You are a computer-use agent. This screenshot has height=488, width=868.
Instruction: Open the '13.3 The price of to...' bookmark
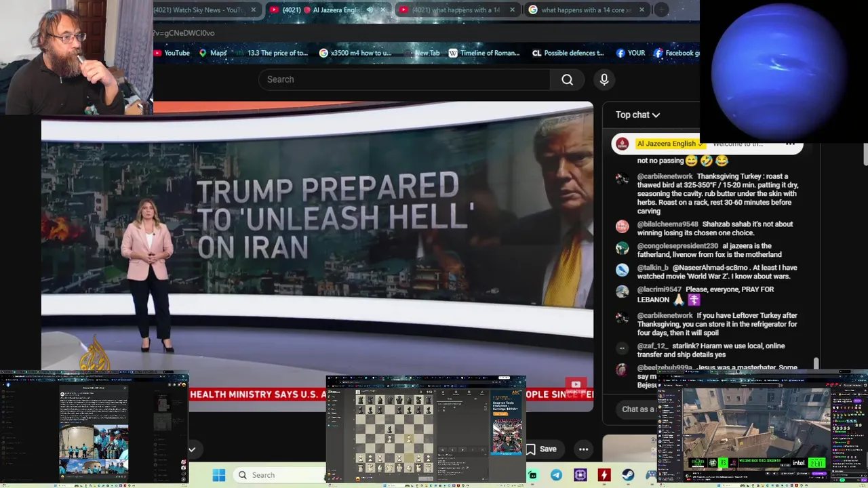(271, 53)
